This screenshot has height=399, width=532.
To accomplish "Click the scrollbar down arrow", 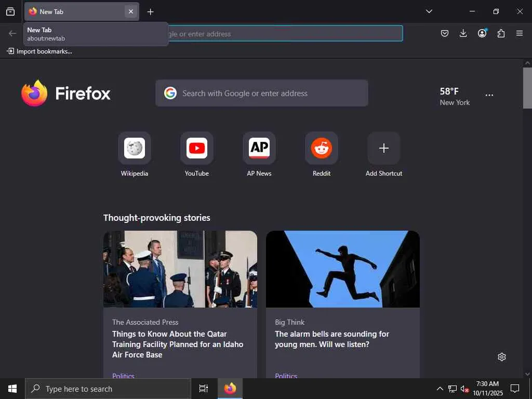I will [527, 374].
